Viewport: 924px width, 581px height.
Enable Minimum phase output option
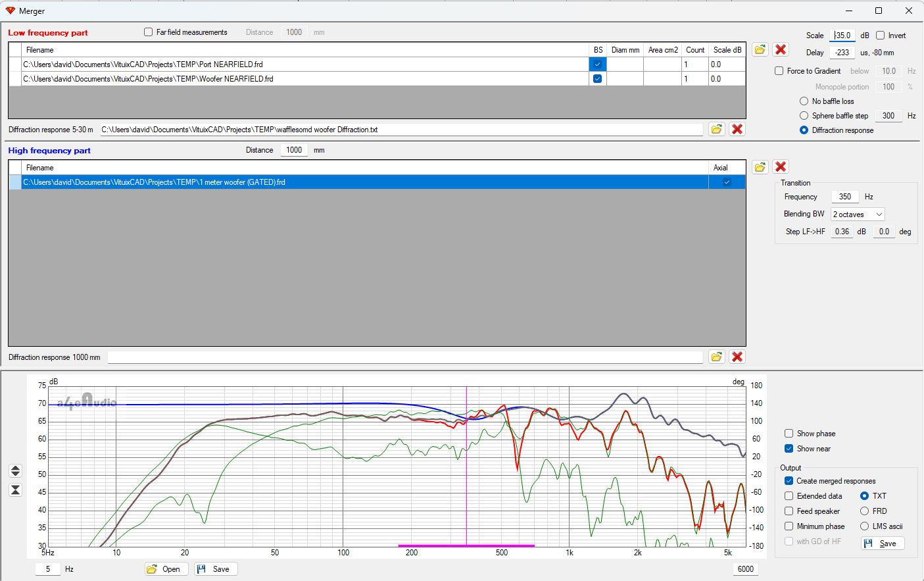click(x=789, y=526)
